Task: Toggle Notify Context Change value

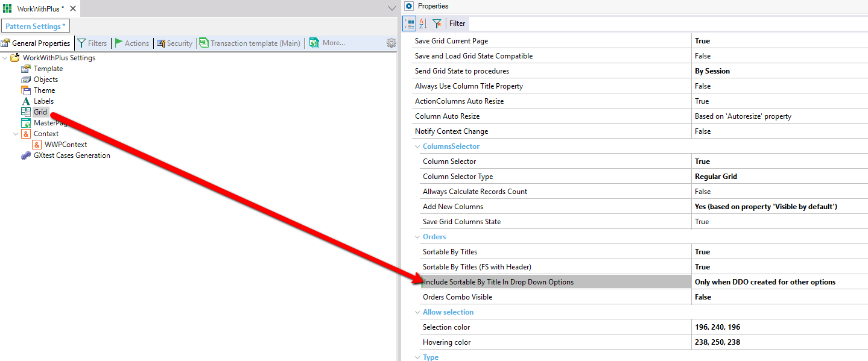Action: point(779,131)
